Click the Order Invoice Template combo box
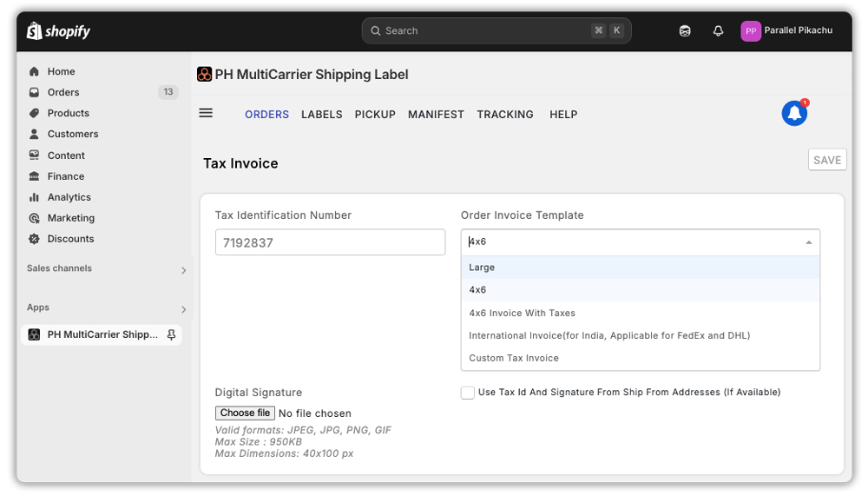Viewport: 868px width, 496px height. coord(641,242)
